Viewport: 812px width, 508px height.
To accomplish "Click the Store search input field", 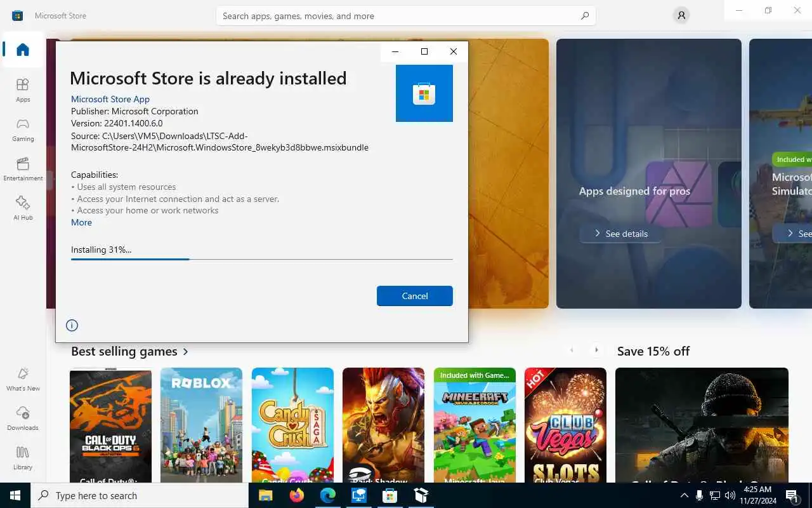I will tap(406, 16).
